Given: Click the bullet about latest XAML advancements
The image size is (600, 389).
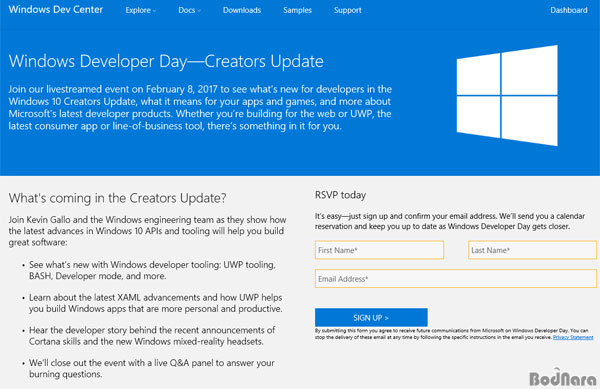Looking at the screenshot, I should 155,303.
